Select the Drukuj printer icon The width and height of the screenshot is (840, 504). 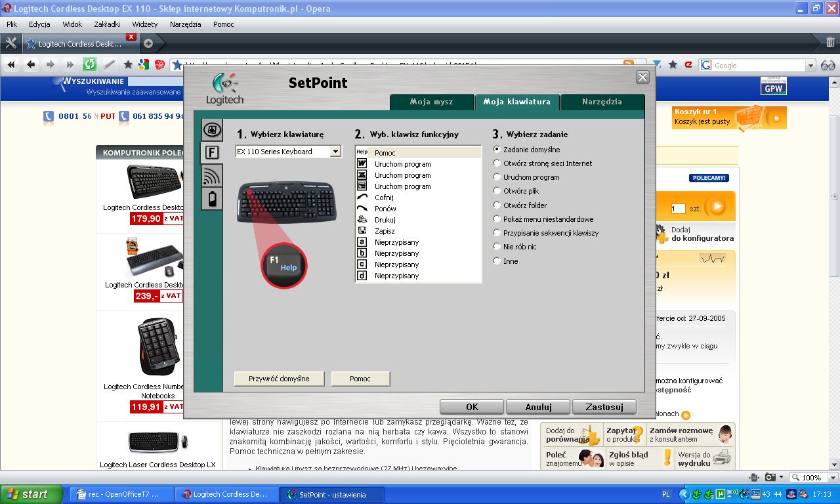click(362, 220)
